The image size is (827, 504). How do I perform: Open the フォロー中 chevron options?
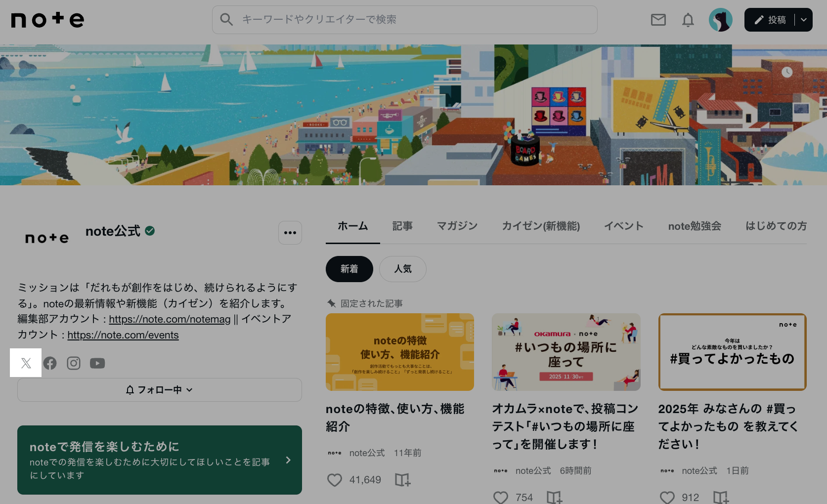190,390
